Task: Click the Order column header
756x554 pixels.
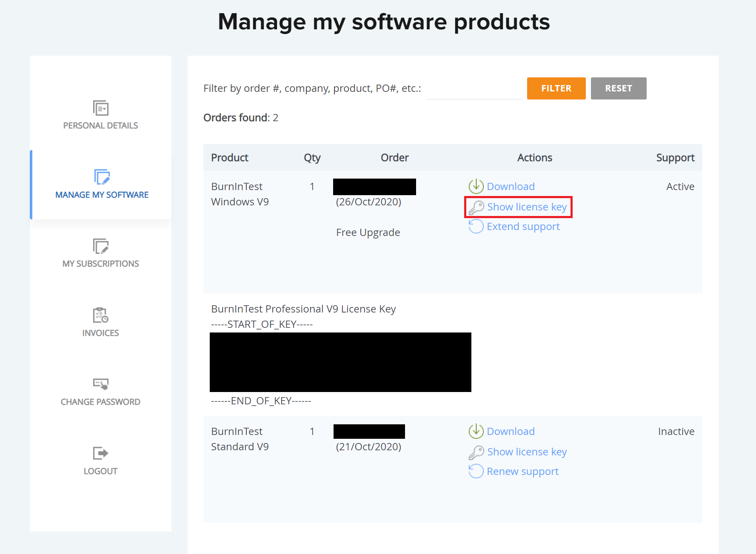Action: click(395, 158)
